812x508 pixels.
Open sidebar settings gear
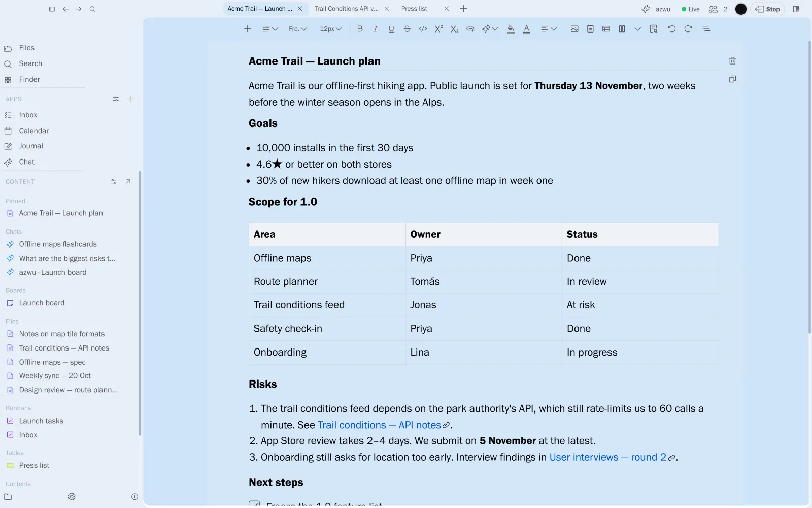pos(72,497)
